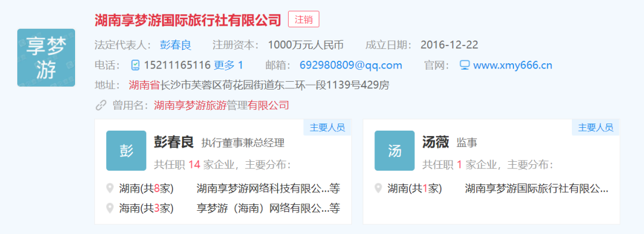Open legal representative 彭春良 link
The image size is (644, 234).
click(x=175, y=45)
